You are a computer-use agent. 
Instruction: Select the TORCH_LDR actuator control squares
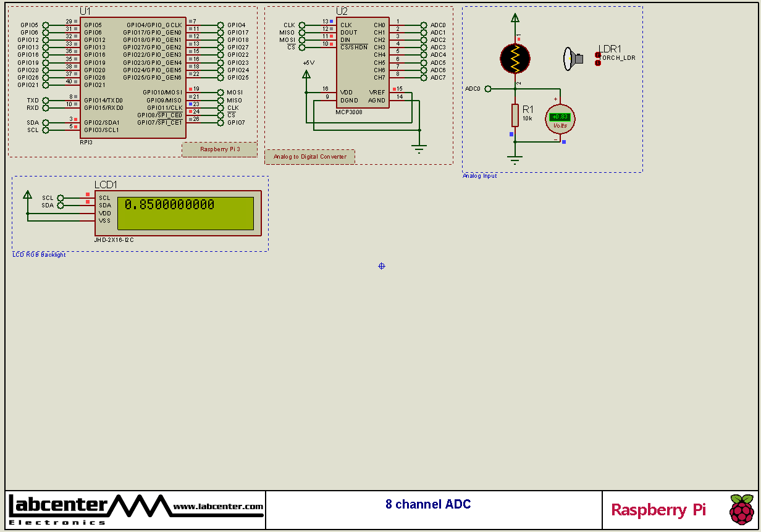598,59
